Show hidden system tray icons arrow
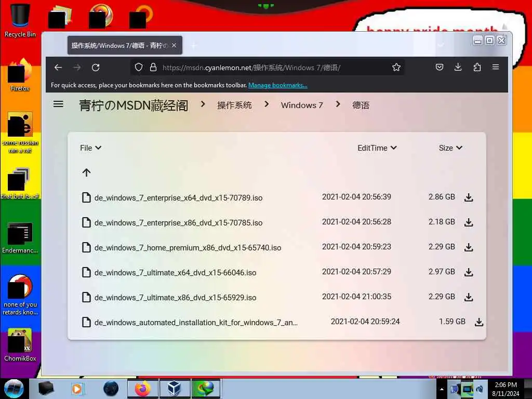This screenshot has height=399, width=532. coord(442,389)
